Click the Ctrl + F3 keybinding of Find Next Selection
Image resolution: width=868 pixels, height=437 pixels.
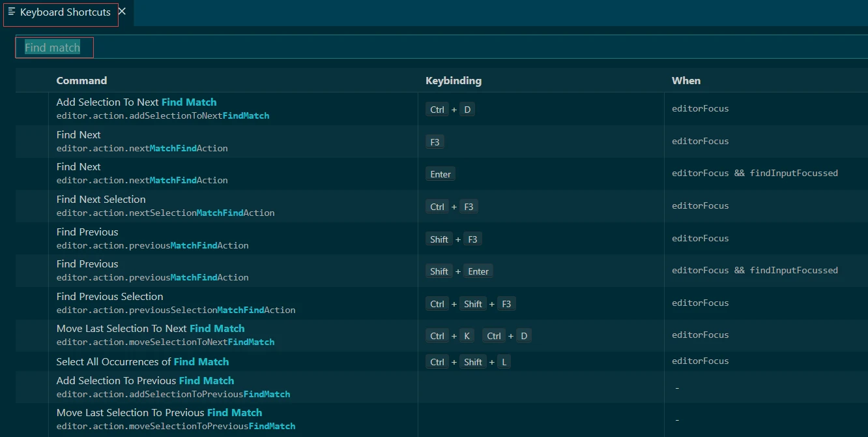click(x=452, y=207)
